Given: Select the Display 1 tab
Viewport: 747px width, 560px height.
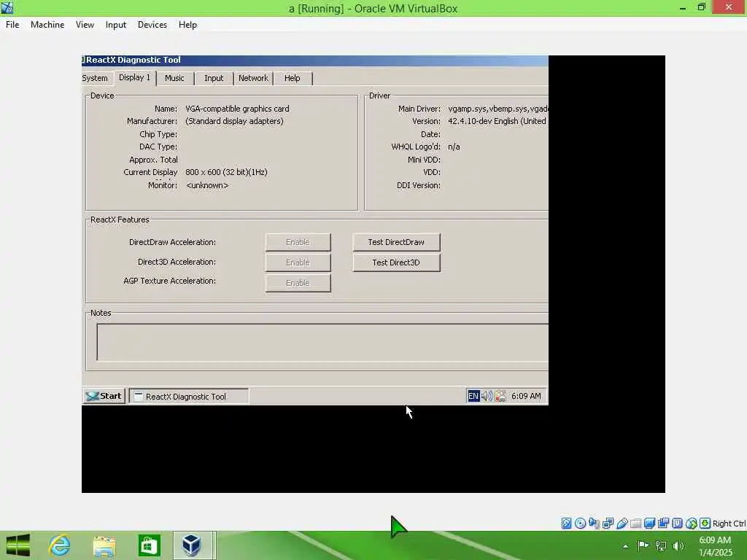Looking at the screenshot, I should (134, 77).
